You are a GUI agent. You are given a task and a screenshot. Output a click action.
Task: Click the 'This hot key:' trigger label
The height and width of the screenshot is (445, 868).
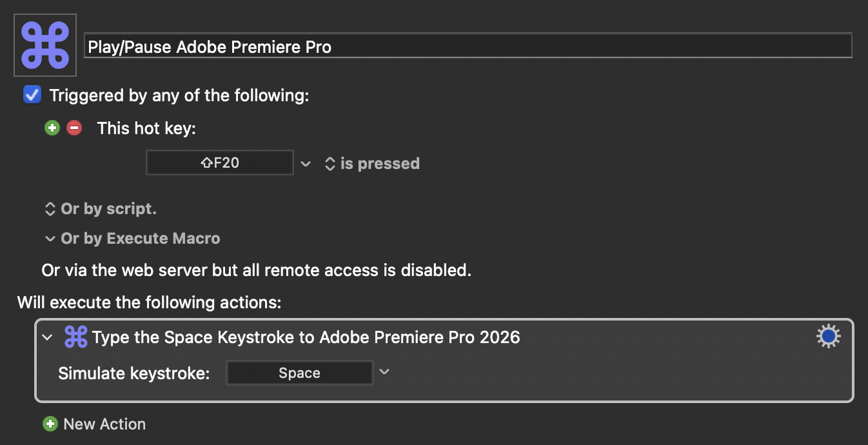pos(146,128)
